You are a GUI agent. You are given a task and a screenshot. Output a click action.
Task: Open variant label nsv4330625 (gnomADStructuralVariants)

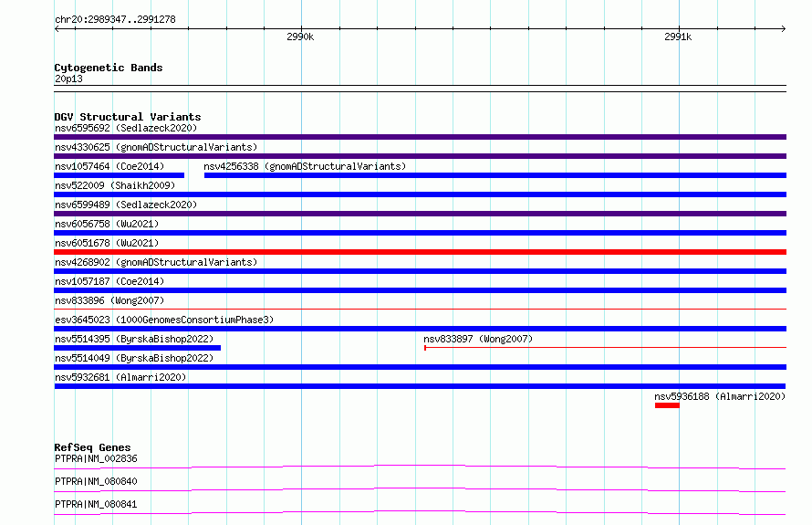click(156, 147)
